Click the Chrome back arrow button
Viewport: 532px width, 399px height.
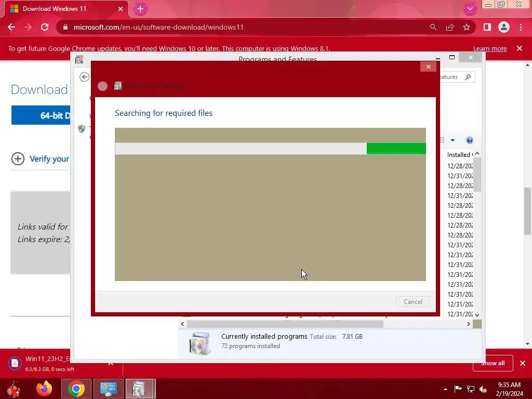11,27
